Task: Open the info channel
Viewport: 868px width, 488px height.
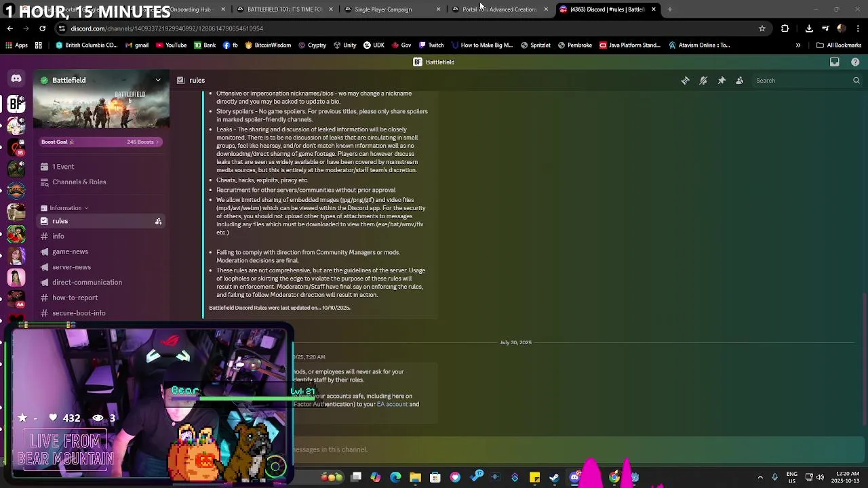Action: tap(100, 237)
